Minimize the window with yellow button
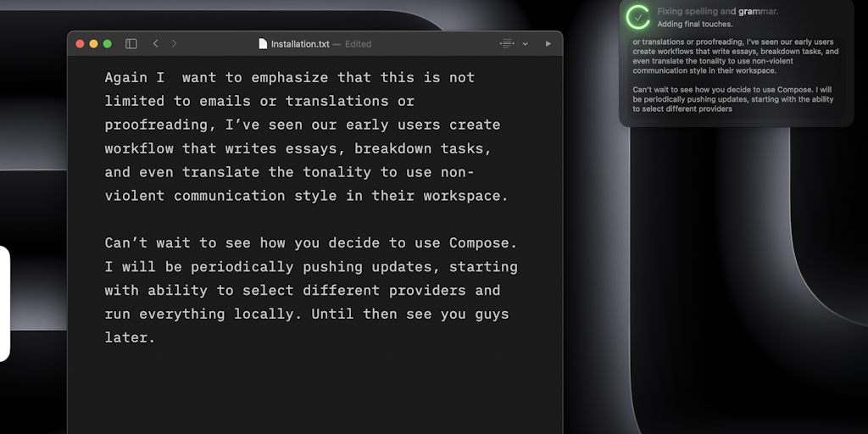Viewport: 868px width, 434px height. (x=93, y=44)
